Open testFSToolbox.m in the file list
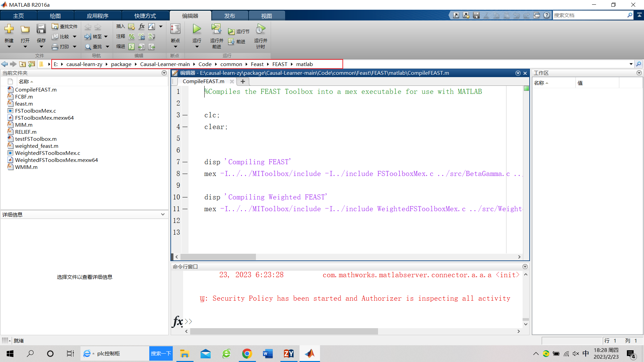Screen dimensions: 644x362 36,139
